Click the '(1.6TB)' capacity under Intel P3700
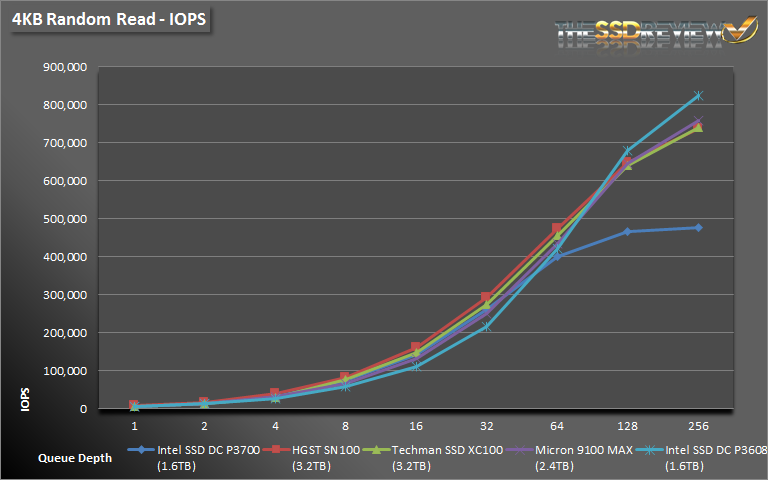Screen dimensions: 768x480 point(176,466)
